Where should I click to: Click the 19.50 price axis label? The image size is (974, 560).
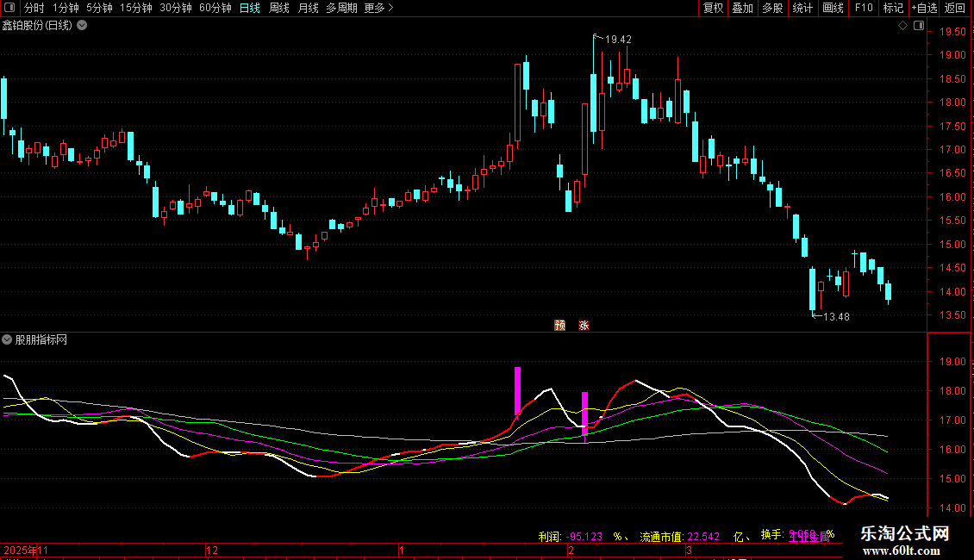[x=952, y=32]
